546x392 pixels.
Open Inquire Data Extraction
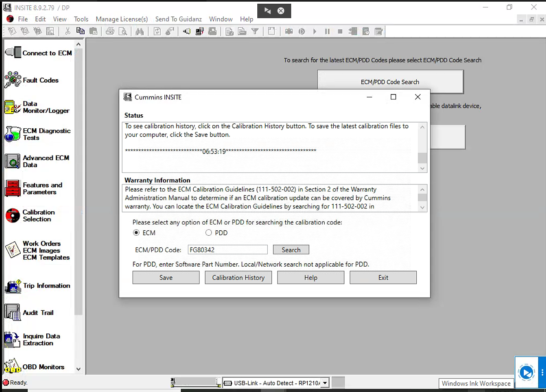33,340
